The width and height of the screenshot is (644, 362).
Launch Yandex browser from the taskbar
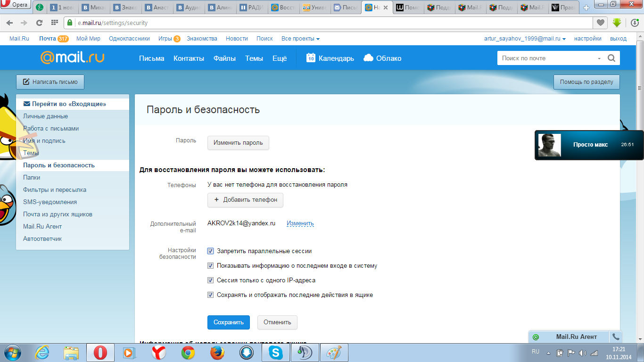tap(158, 352)
